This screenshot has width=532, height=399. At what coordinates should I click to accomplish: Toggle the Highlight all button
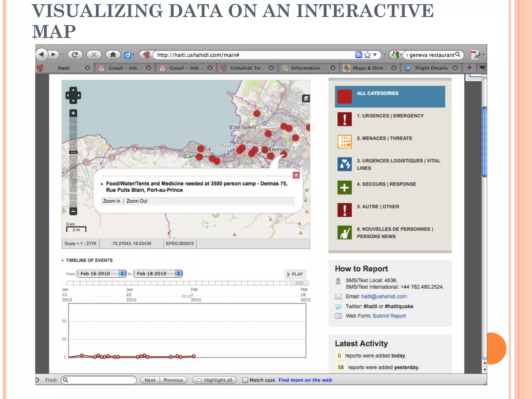pyautogui.click(x=215, y=380)
